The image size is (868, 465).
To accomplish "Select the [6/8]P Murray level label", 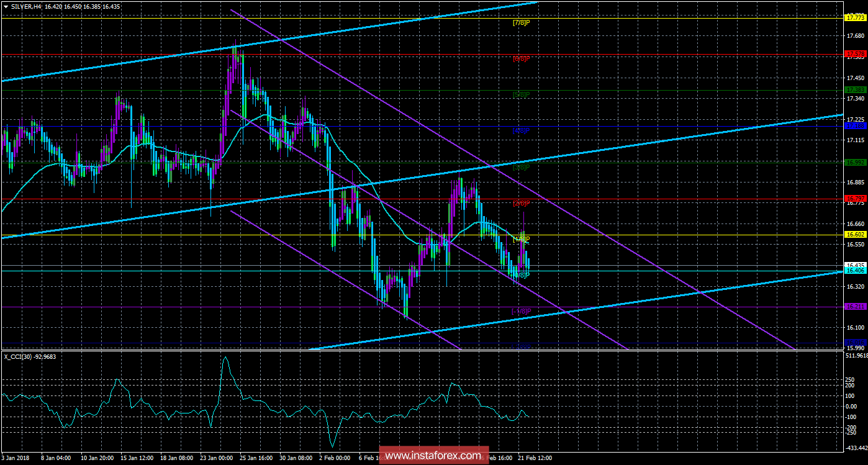I will 522,59.
